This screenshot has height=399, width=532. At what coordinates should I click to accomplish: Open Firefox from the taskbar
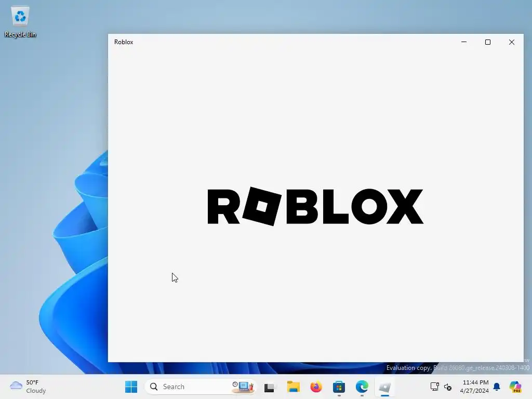coord(316,387)
